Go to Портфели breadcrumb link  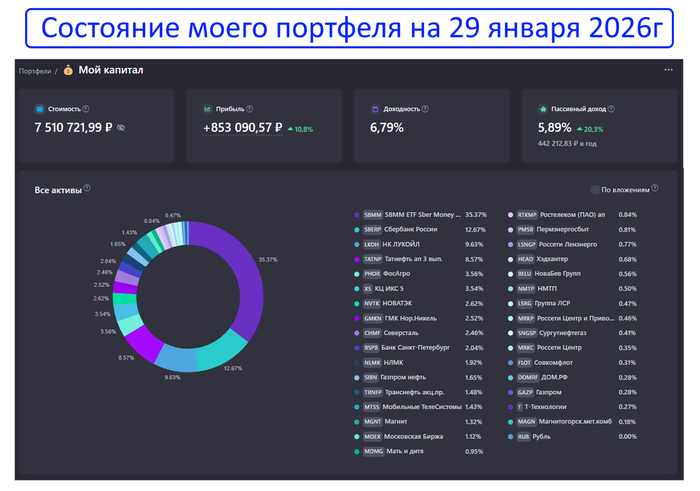coord(35,71)
